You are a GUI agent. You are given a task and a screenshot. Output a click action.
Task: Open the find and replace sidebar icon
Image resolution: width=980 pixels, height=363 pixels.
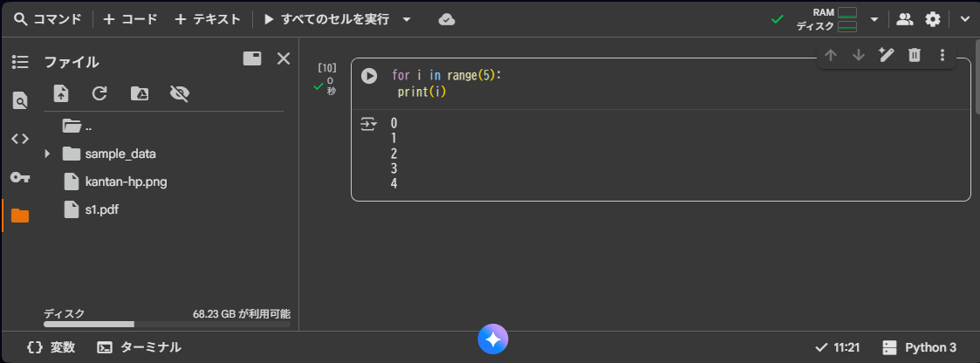[19, 100]
